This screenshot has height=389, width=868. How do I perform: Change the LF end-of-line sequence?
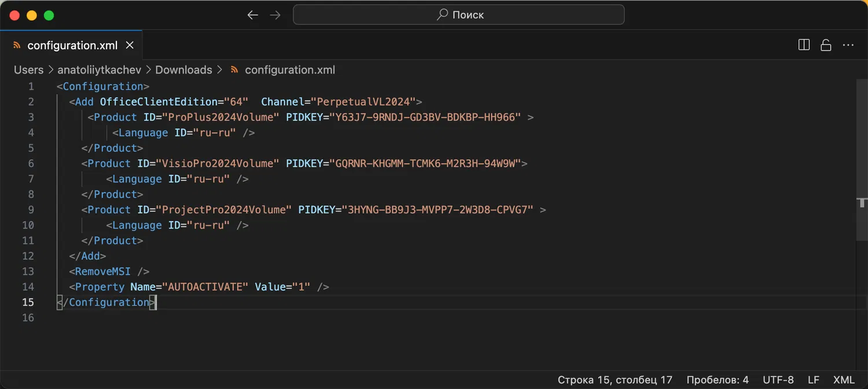point(814,380)
